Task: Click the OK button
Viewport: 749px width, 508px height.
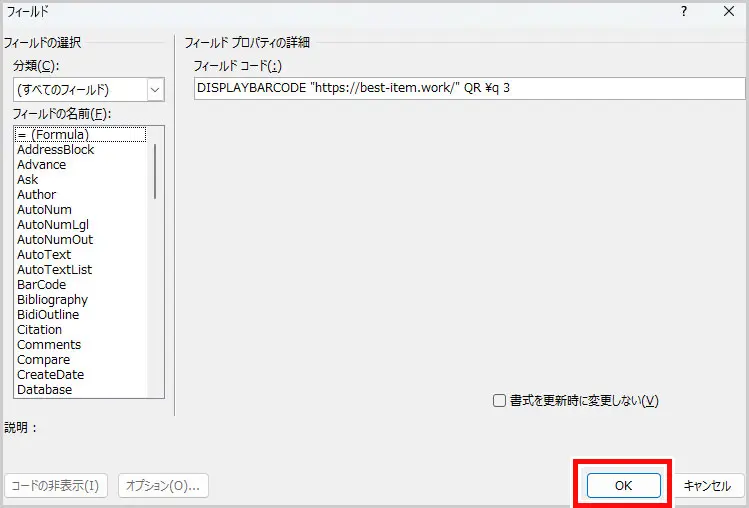Action: [x=623, y=486]
